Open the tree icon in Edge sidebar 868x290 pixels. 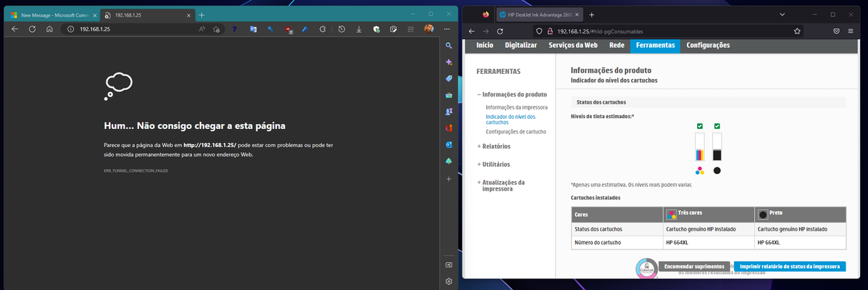click(449, 162)
